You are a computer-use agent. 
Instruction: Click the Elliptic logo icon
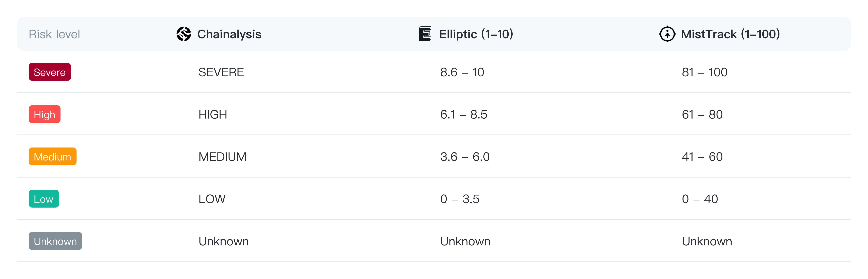(425, 34)
